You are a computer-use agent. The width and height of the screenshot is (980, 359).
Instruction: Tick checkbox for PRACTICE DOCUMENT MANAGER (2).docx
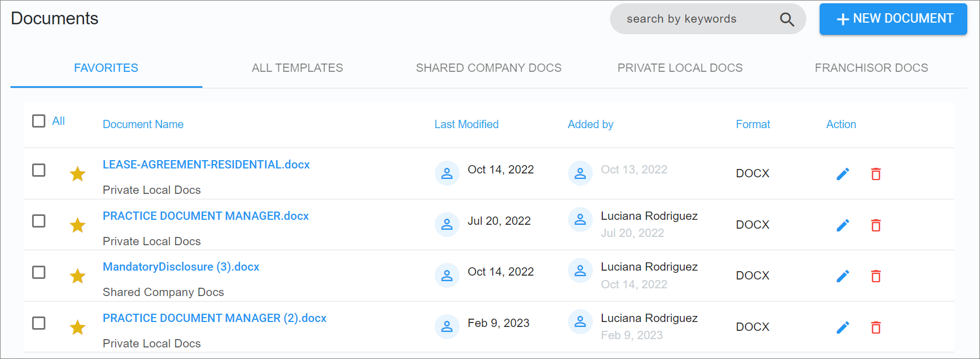[x=39, y=323]
